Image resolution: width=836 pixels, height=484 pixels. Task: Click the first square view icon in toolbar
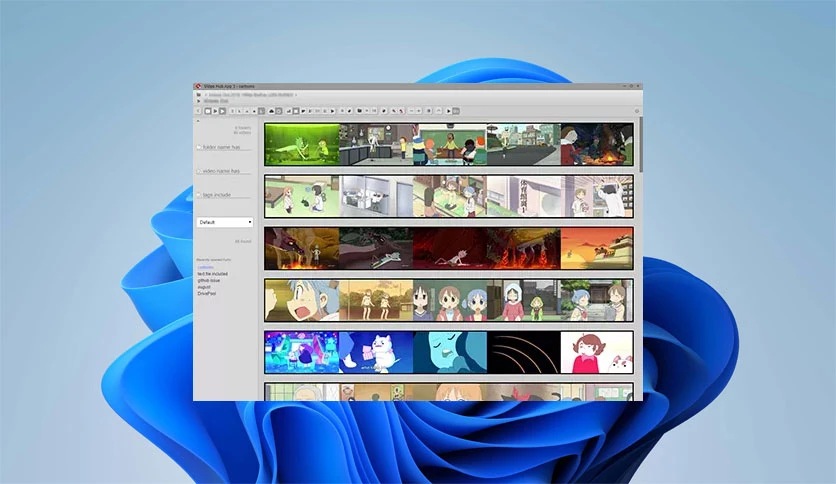208,111
